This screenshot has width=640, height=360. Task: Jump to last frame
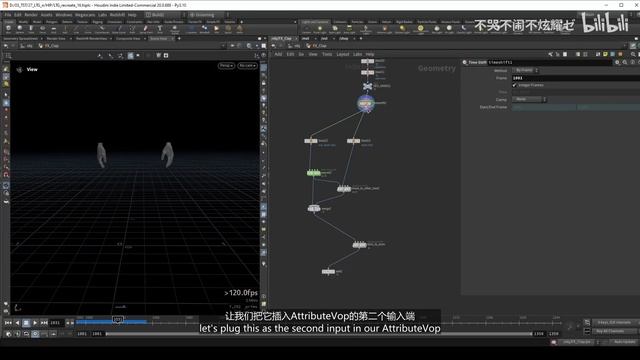click(44, 323)
